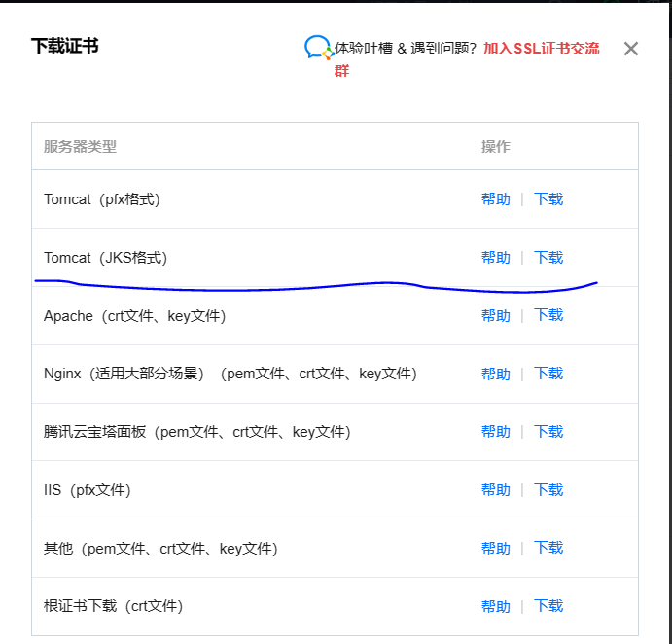
Task: Click the Tomcat (pfx格式) row label
Action: (102, 199)
